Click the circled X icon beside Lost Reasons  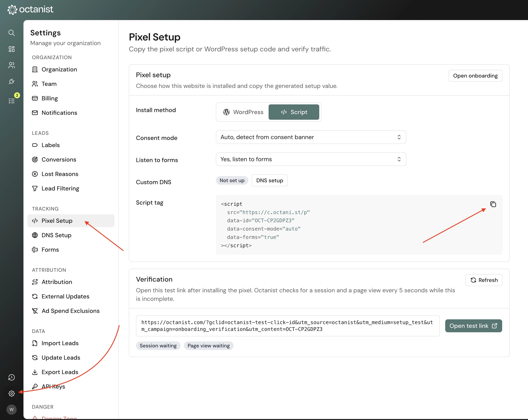(35, 174)
